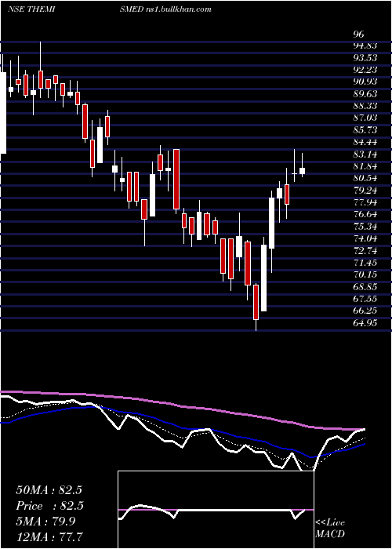Screen dimensions: 392x549
Task: Click the 66.25 price level label
Action: 365,311
